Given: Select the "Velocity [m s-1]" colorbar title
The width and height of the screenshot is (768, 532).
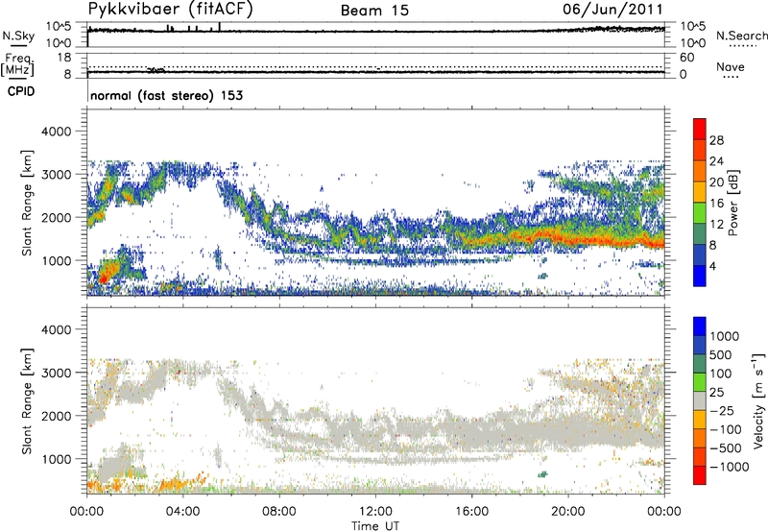Looking at the screenshot, I should pos(758,400).
